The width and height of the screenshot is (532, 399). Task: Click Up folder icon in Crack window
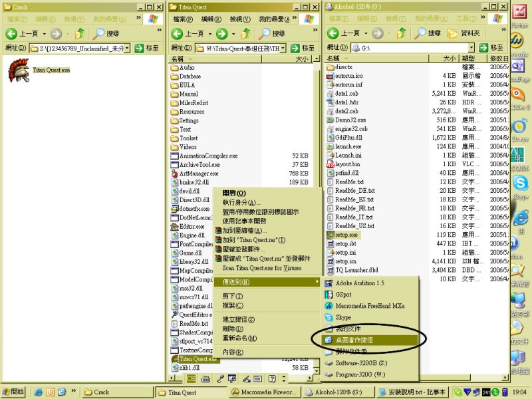click(x=80, y=33)
